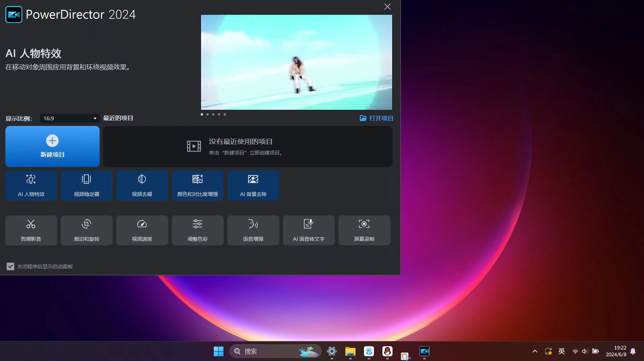Click the AI feature preview thumbnail
644x361 pixels.
click(x=296, y=62)
